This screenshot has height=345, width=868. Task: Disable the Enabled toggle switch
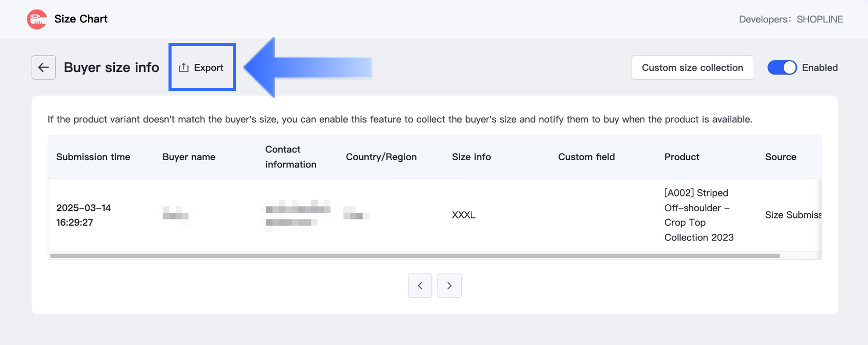coord(782,67)
